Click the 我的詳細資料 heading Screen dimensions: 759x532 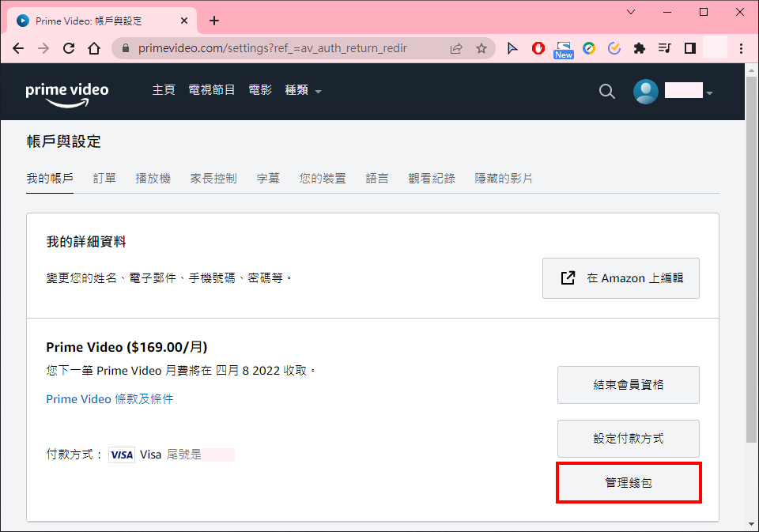86,242
